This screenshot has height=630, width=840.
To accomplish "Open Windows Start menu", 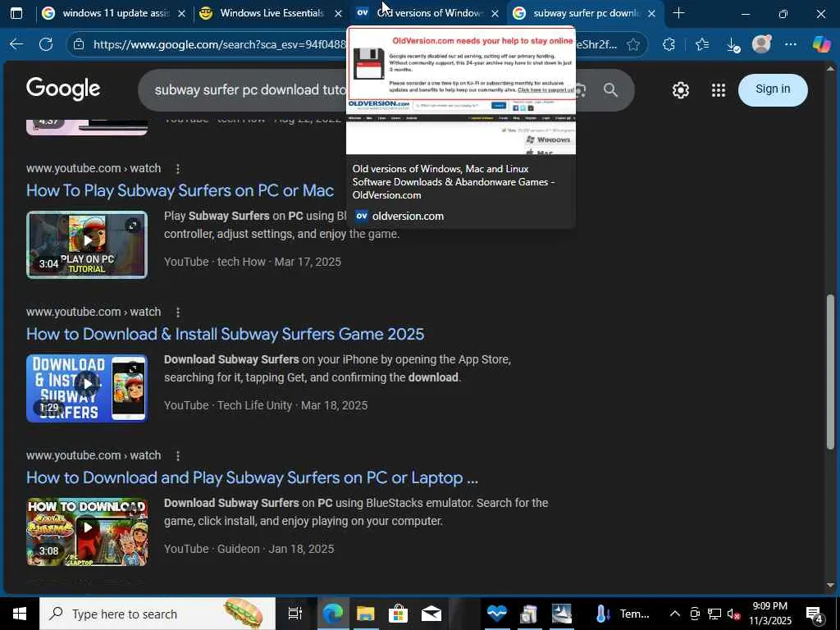I will point(20,614).
